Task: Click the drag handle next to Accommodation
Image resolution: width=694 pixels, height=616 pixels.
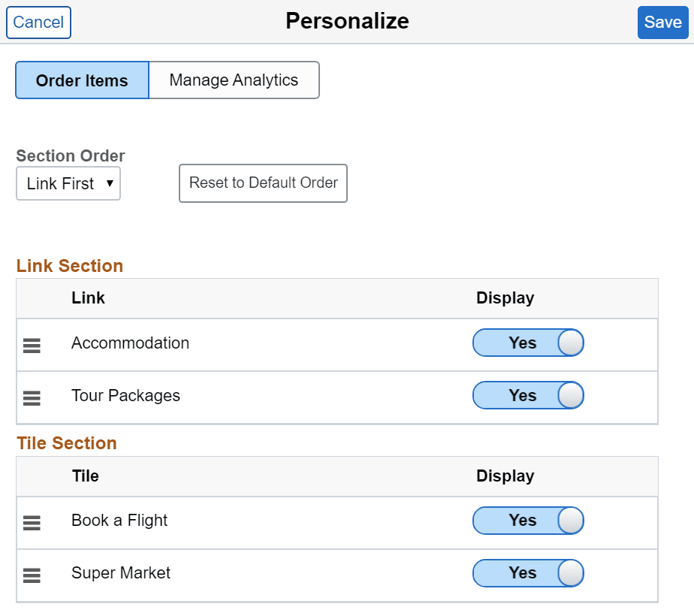Action: click(x=31, y=345)
